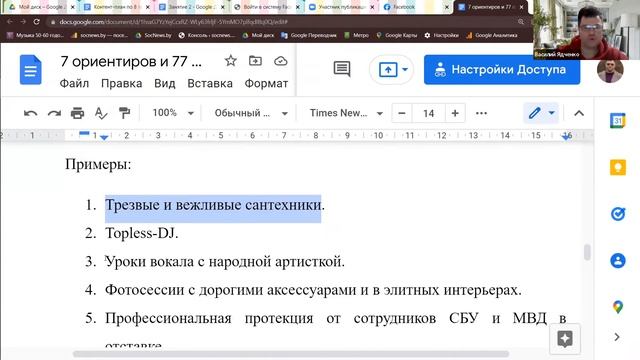The image size is (640, 360).
Task: Open Google Keep side panel
Action: tap(618, 167)
